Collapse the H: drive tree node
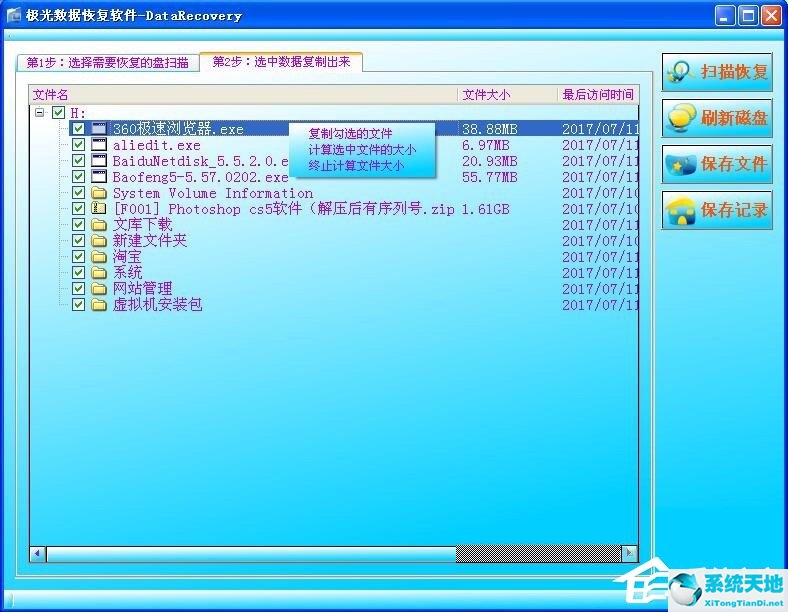The image size is (788, 612). point(40,112)
